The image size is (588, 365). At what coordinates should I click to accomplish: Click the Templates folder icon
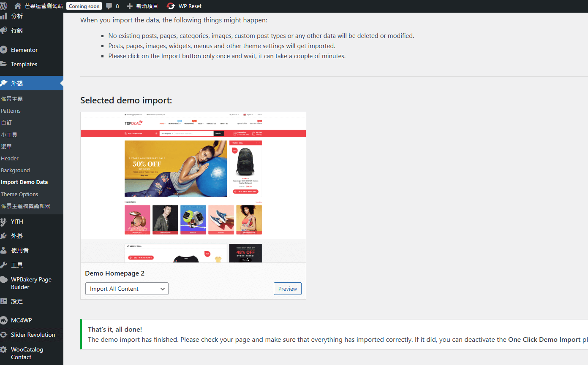tap(4, 64)
